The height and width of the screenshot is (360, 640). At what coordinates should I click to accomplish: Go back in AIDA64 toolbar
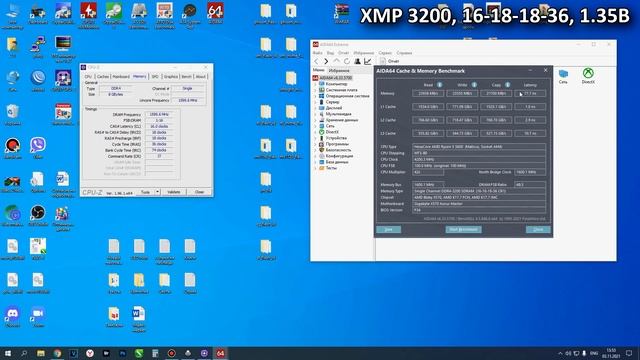click(316, 61)
